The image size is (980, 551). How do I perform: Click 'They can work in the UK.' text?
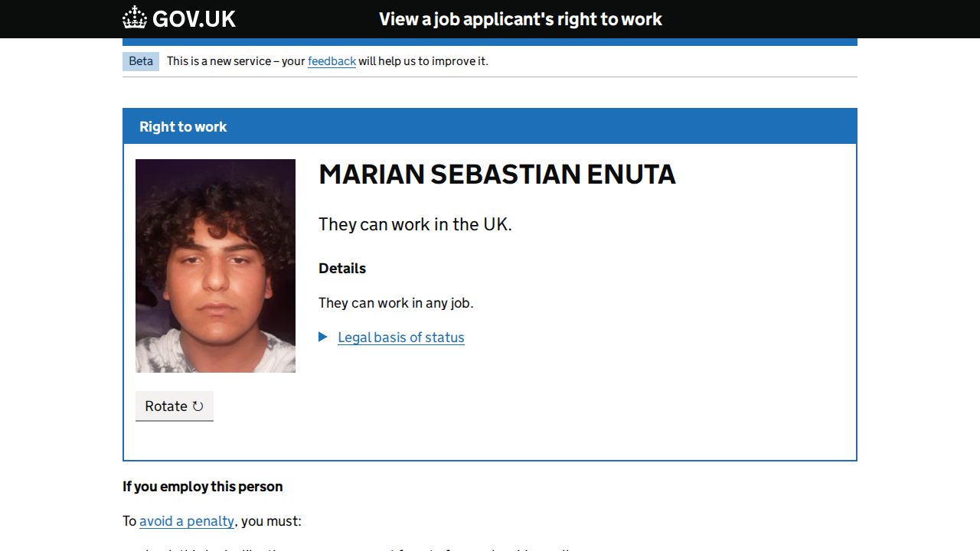pyautogui.click(x=415, y=224)
